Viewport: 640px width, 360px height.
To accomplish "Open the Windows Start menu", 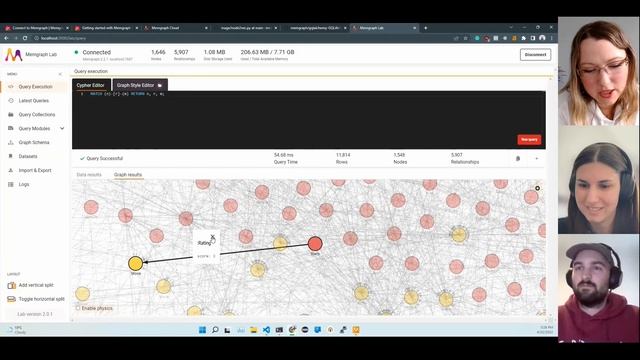I will point(202,330).
